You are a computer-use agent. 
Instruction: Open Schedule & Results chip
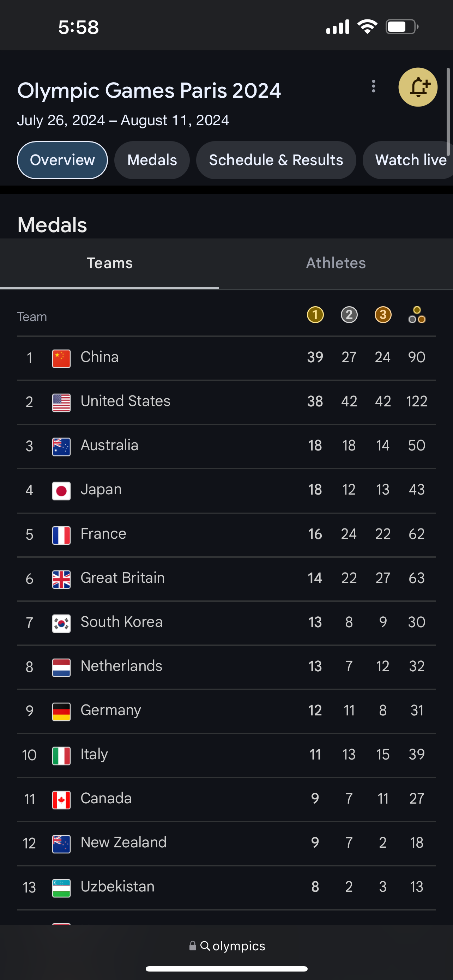(276, 160)
